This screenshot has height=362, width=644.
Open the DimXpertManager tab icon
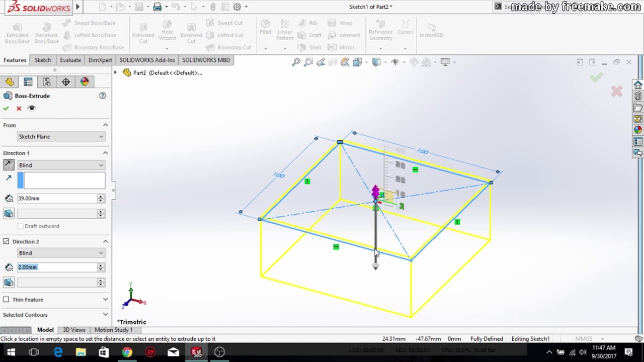pyautogui.click(x=66, y=82)
